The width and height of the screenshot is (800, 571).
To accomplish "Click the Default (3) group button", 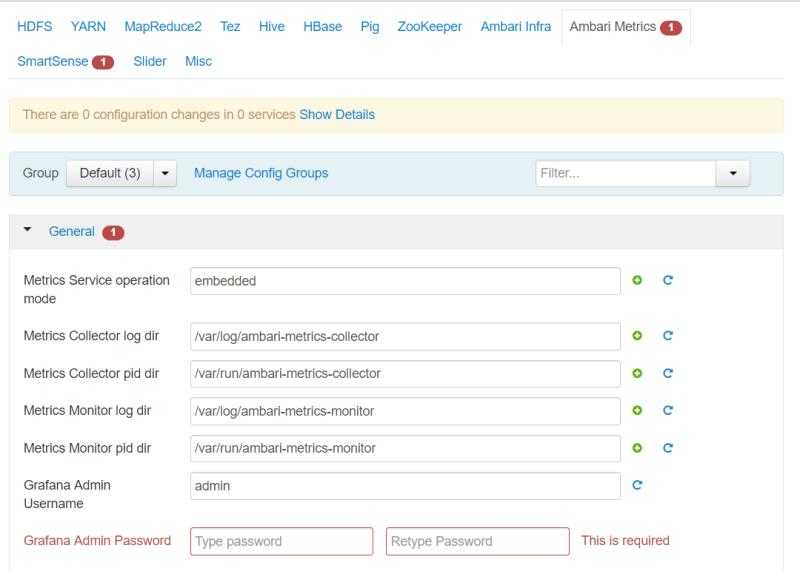I will pos(110,173).
